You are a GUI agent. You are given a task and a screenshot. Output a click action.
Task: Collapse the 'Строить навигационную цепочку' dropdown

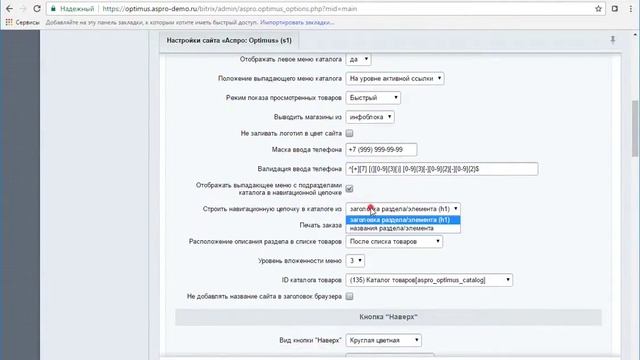(x=403, y=209)
